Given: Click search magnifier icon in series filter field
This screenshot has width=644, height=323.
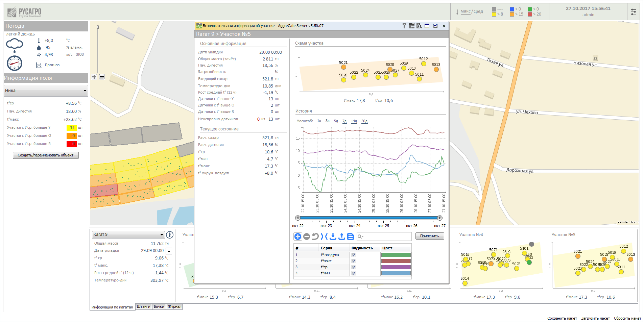Looking at the screenshot, I should tap(359, 237).
